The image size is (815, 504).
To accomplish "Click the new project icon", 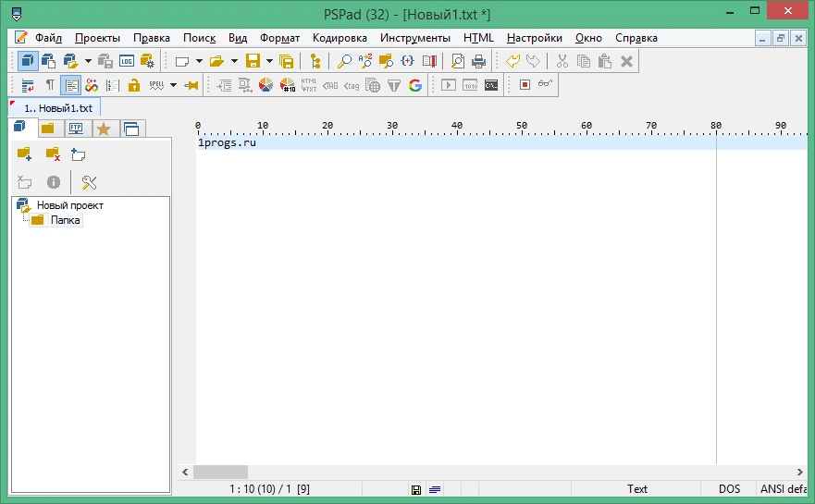I will pos(48,61).
